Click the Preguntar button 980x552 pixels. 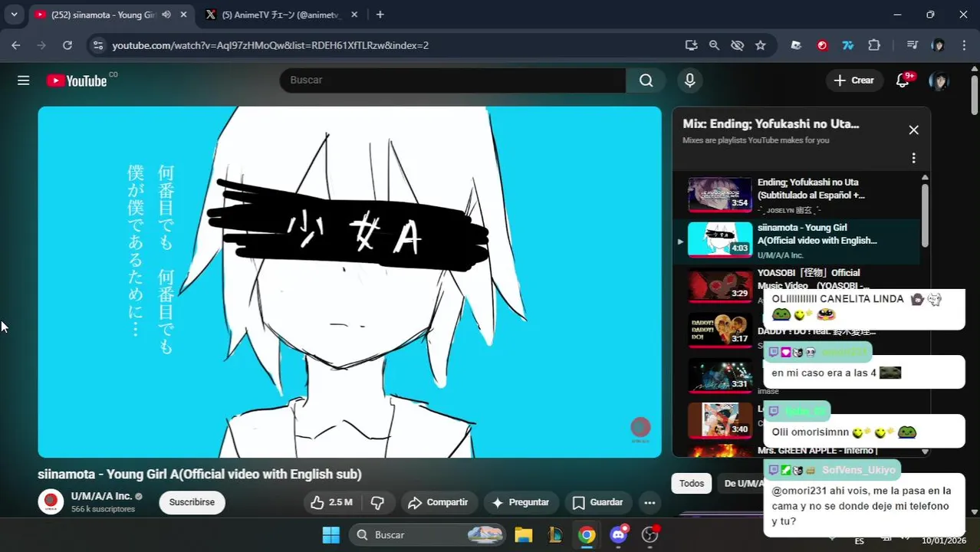521,502
